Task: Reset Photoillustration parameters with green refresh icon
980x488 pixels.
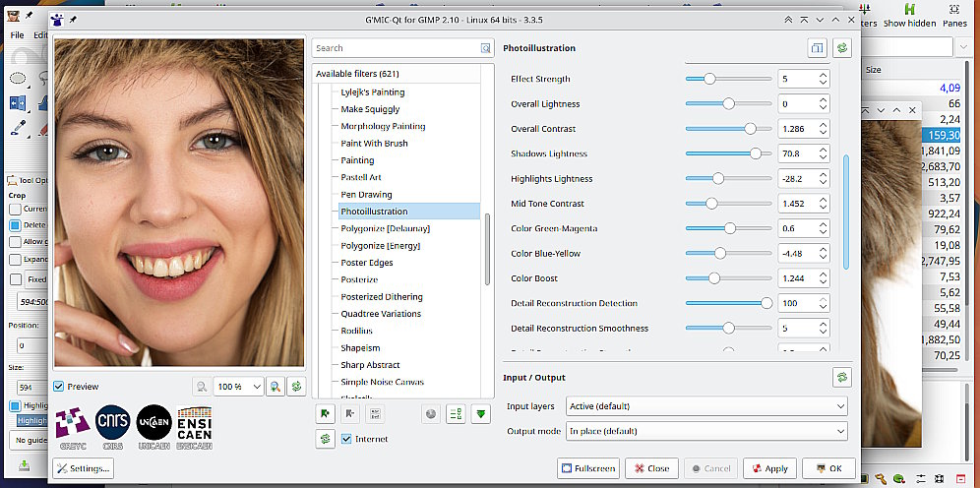Action: [841, 47]
